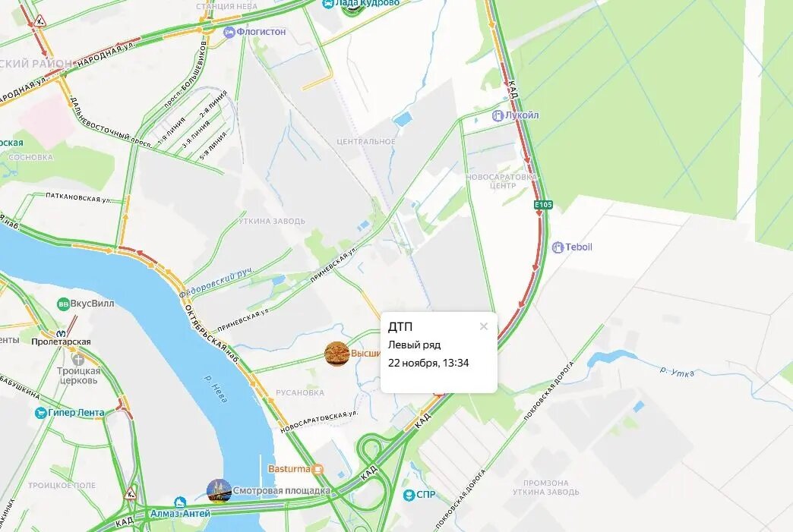This screenshot has width=793, height=532.
Task: Click the Лада Кудрово car dealer marker
Action: coord(328,4)
